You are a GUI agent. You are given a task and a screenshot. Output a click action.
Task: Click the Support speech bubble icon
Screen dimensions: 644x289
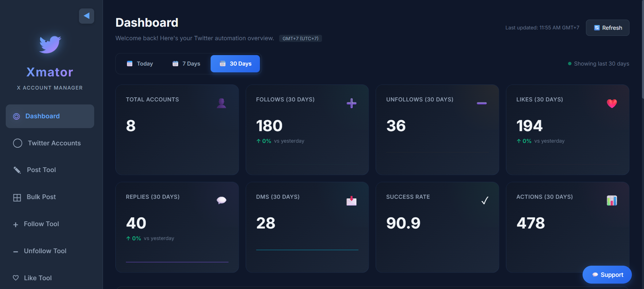tap(595, 275)
